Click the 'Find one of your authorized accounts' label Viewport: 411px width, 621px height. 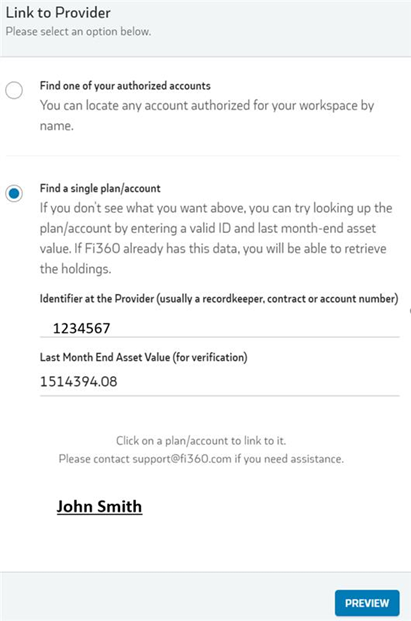pyautogui.click(x=125, y=86)
